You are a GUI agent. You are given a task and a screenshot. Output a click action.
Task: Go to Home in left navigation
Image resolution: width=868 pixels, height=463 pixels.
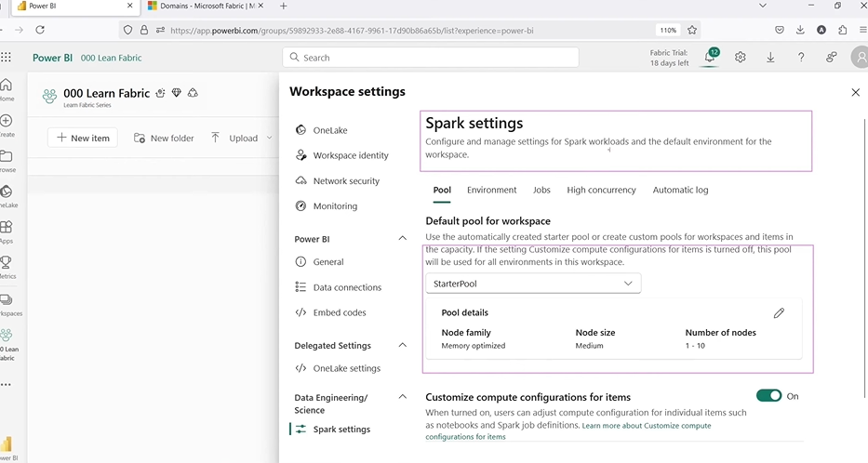(7, 89)
